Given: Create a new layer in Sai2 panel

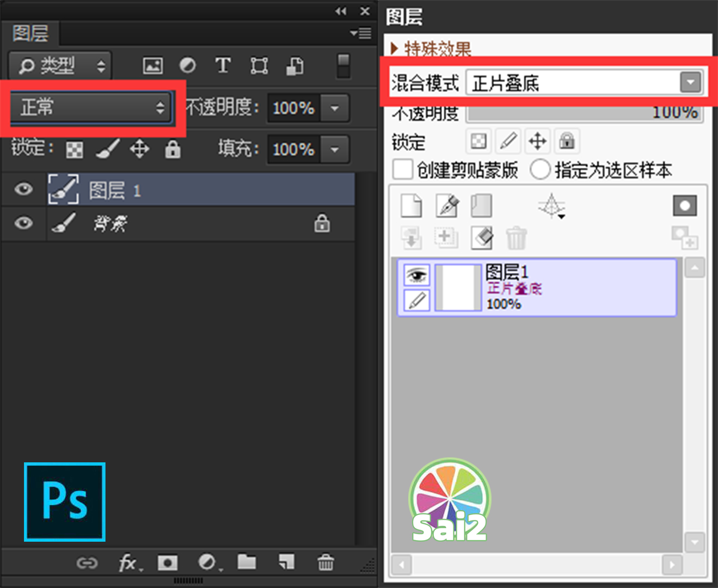Looking at the screenshot, I should point(412,206).
